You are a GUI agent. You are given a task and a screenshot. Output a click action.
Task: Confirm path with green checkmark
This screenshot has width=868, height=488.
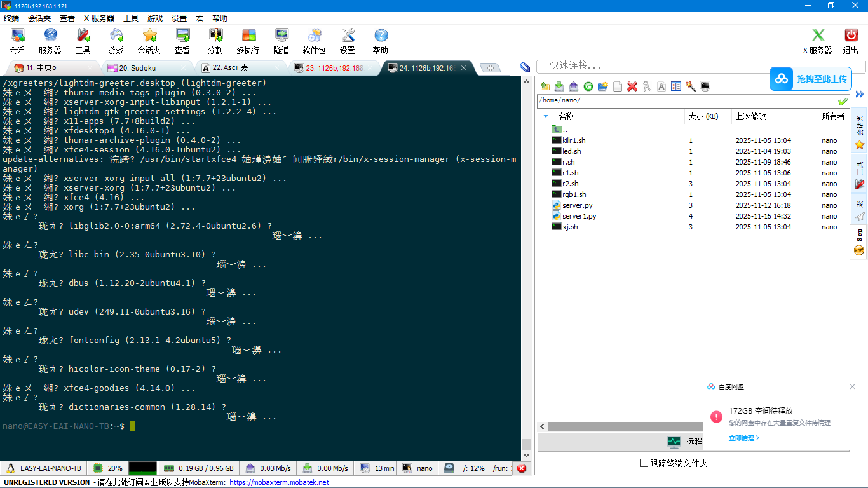click(843, 101)
